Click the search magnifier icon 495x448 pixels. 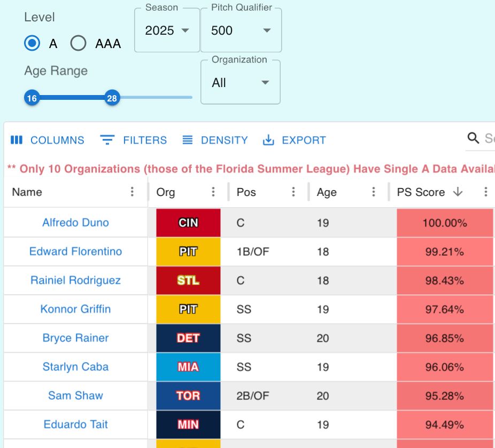click(473, 138)
